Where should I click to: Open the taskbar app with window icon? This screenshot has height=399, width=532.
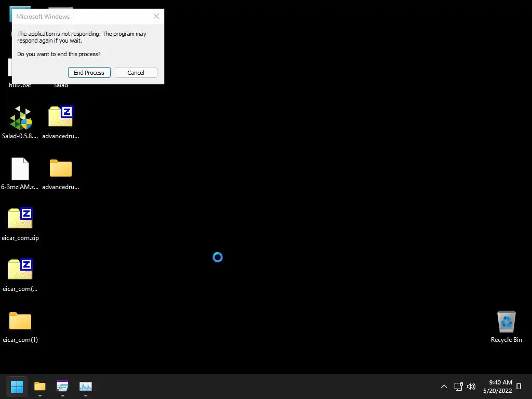[62, 387]
